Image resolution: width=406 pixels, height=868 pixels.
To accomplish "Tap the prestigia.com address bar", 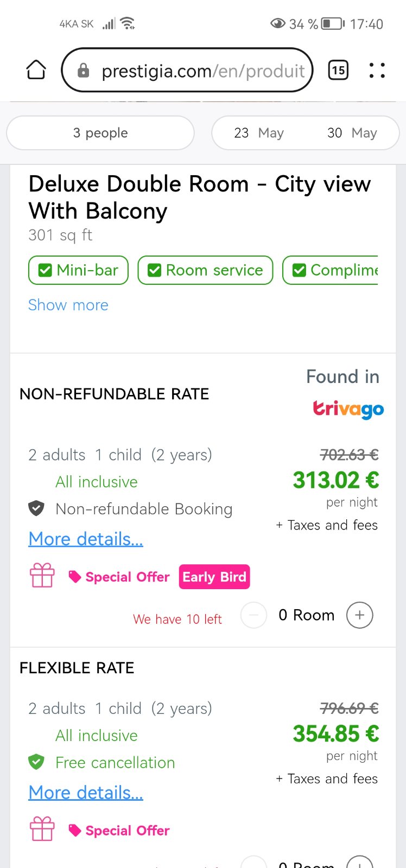I will click(202, 71).
